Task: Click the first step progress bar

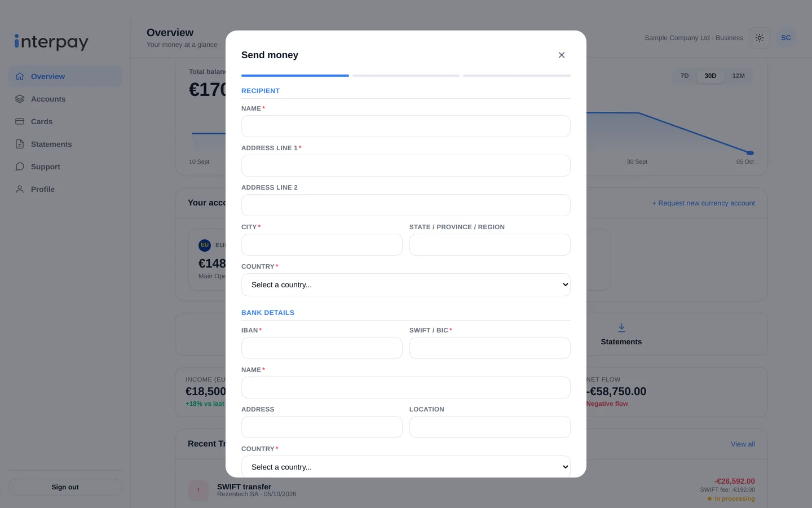Action: pyautogui.click(x=295, y=76)
